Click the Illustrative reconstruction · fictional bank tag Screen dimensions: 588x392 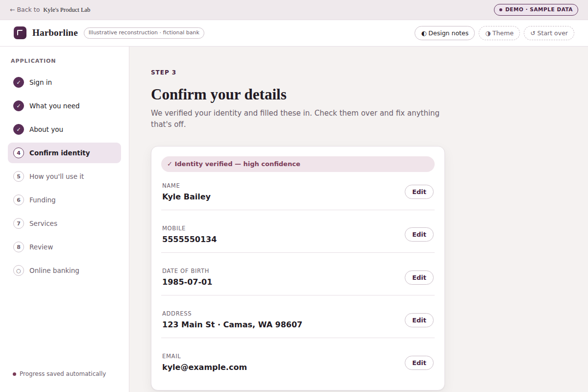tap(144, 33)
